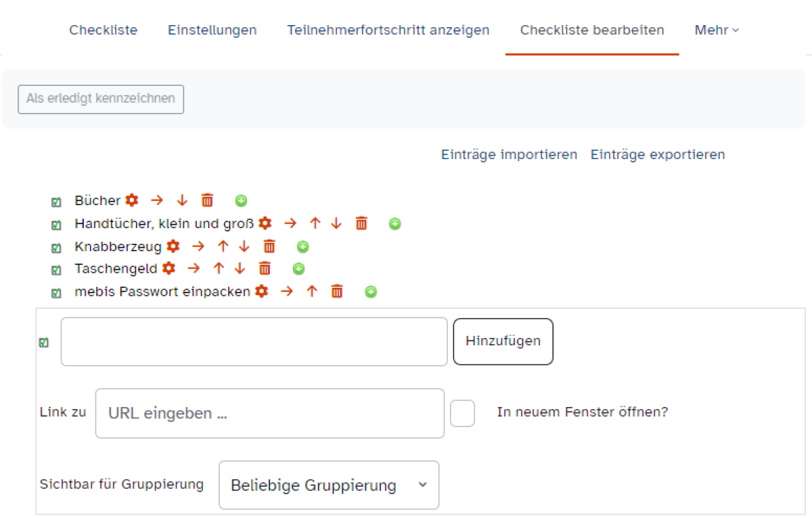Toggle the checkbox icon beside Bücher
This screenshot has height=518, width=812.
[x=57, y=202]
